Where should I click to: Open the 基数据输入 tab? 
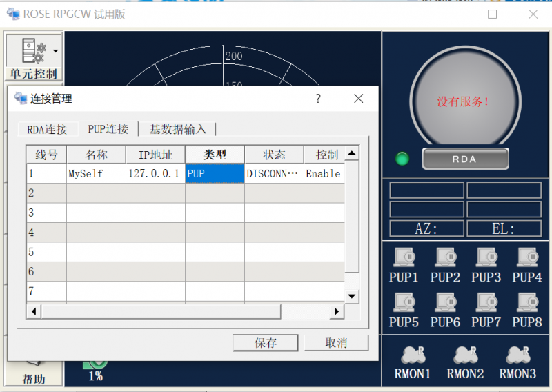point(178,129)
